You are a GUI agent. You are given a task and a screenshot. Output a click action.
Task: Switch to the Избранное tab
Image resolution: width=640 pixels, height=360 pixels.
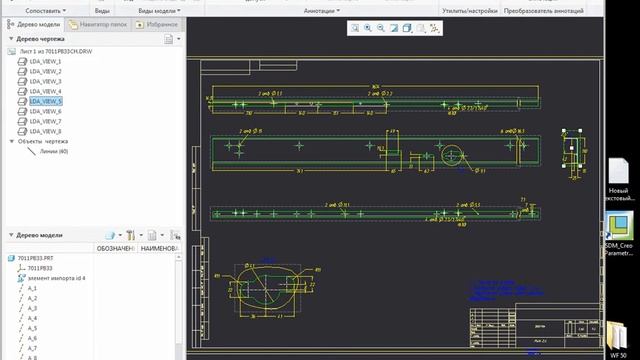157,24
